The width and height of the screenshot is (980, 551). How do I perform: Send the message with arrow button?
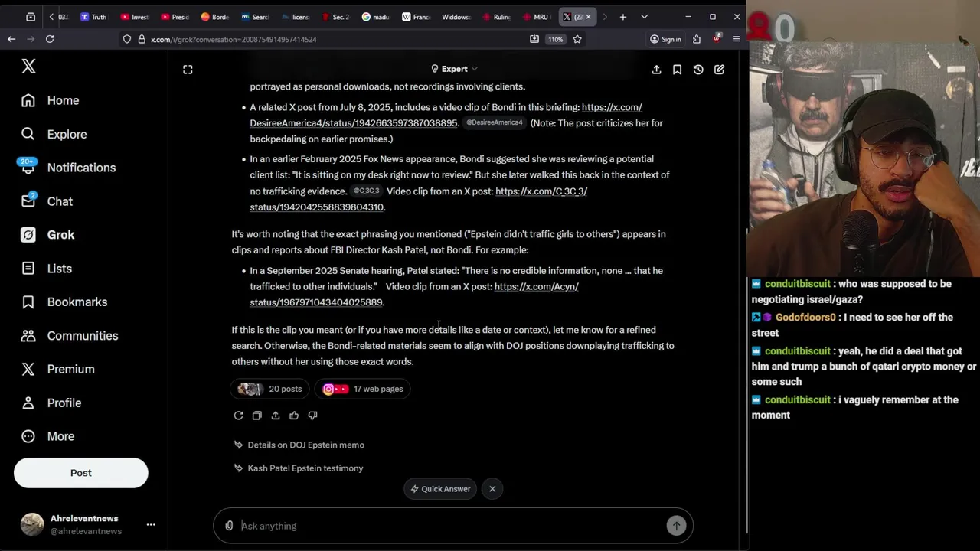[x=676, y=526]
